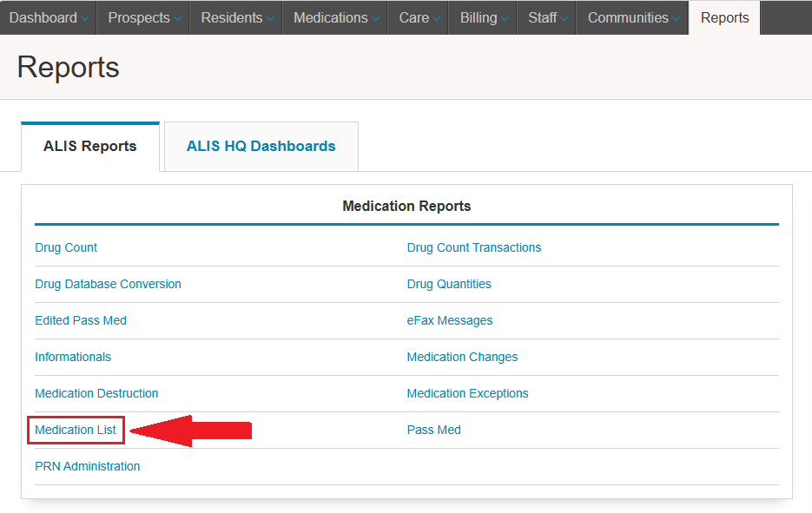
Task: Open the Medication Exceptions report
Action: point(467,393)
